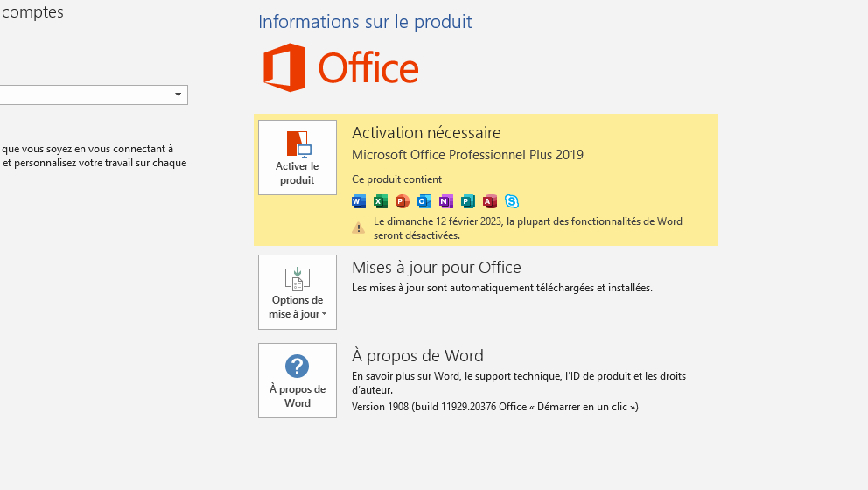This screenshot has height=490, width=868.
Task: Click the blue question mark icon
Action: pyautogui.click(x=297, y=366)
